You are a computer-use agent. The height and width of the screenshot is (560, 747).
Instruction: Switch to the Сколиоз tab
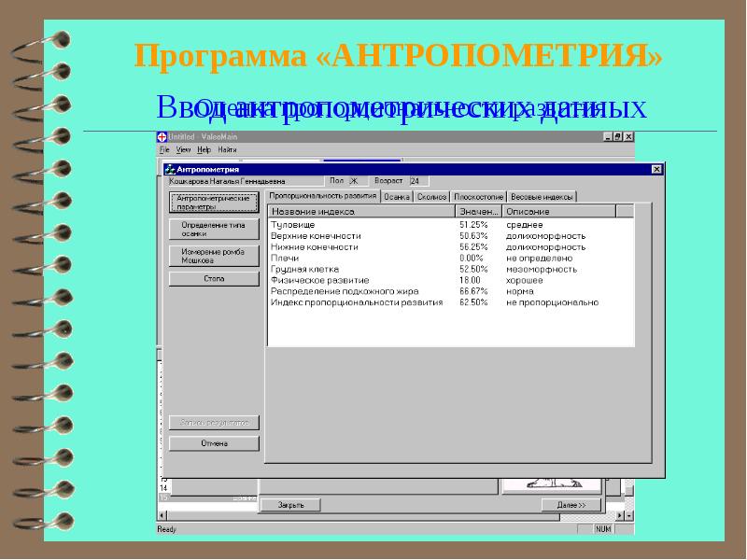tap(431, 197)
